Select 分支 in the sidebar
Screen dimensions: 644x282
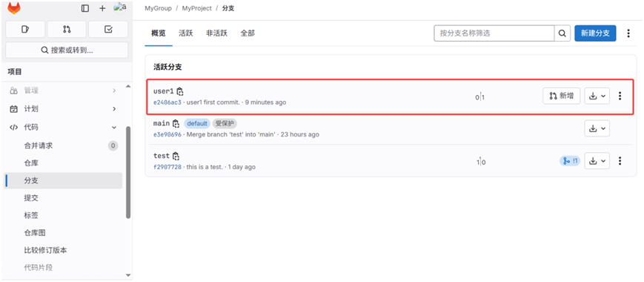coord(64,180)
